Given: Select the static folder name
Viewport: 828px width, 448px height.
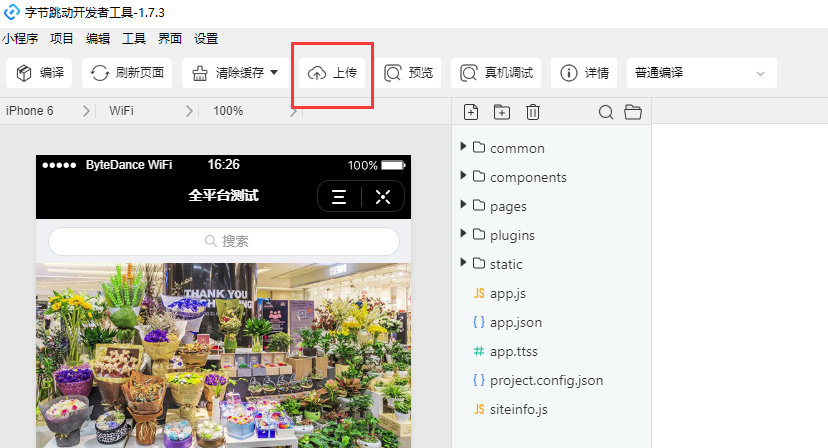Looking at the screenshot, I should [506, 264].
